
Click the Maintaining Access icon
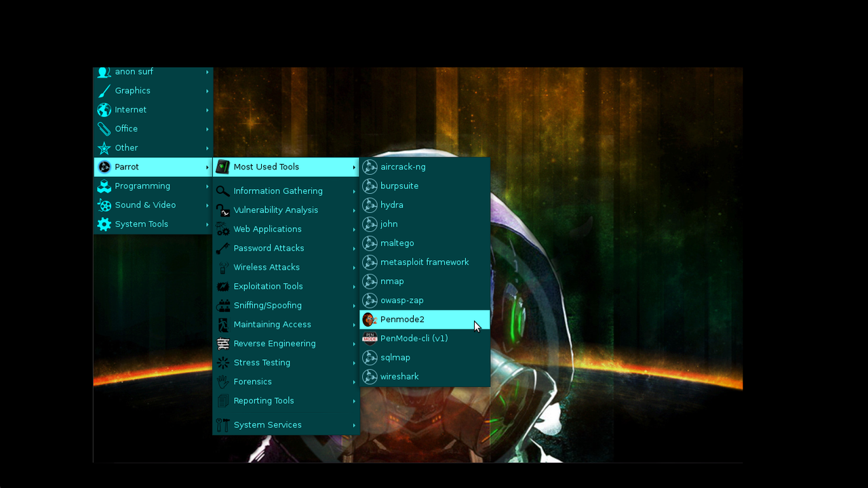(222, 324)
